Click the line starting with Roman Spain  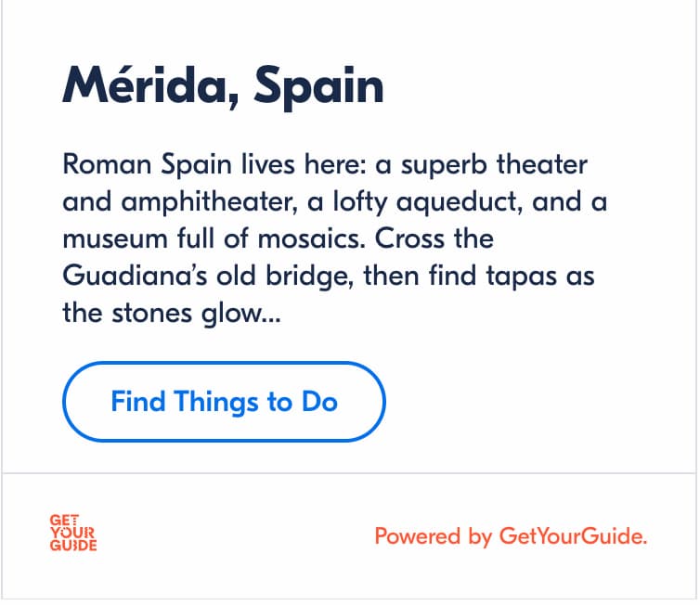click(325, 166)
